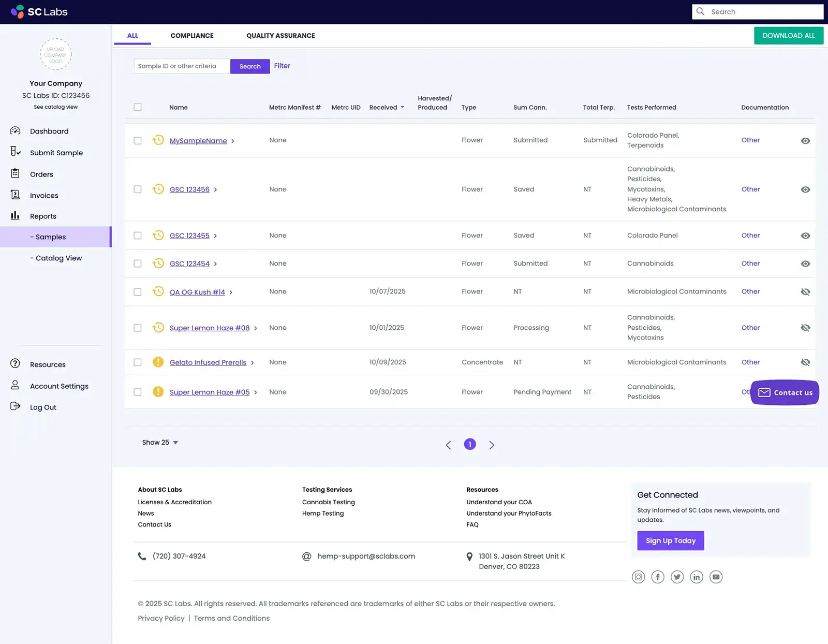Open the LinkedIn icon in footer
Screen dimensions: 828x644
tap(697, 577)
